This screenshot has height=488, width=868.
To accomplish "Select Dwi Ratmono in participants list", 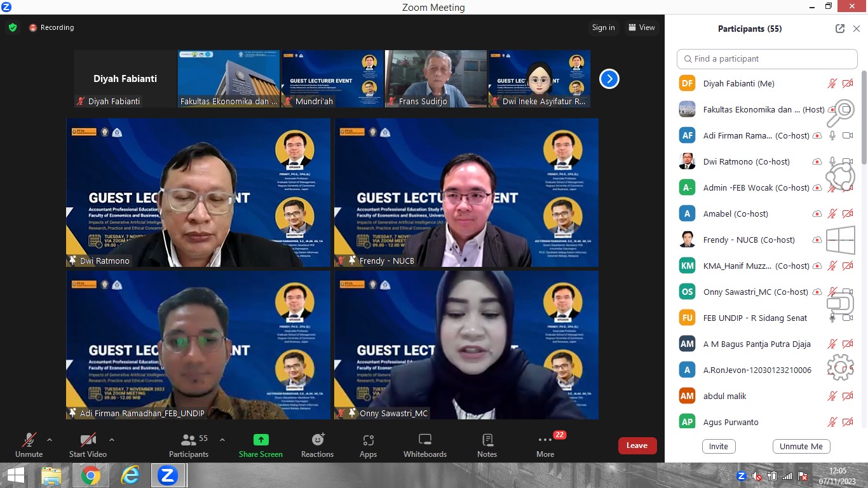I will [746, 161].
